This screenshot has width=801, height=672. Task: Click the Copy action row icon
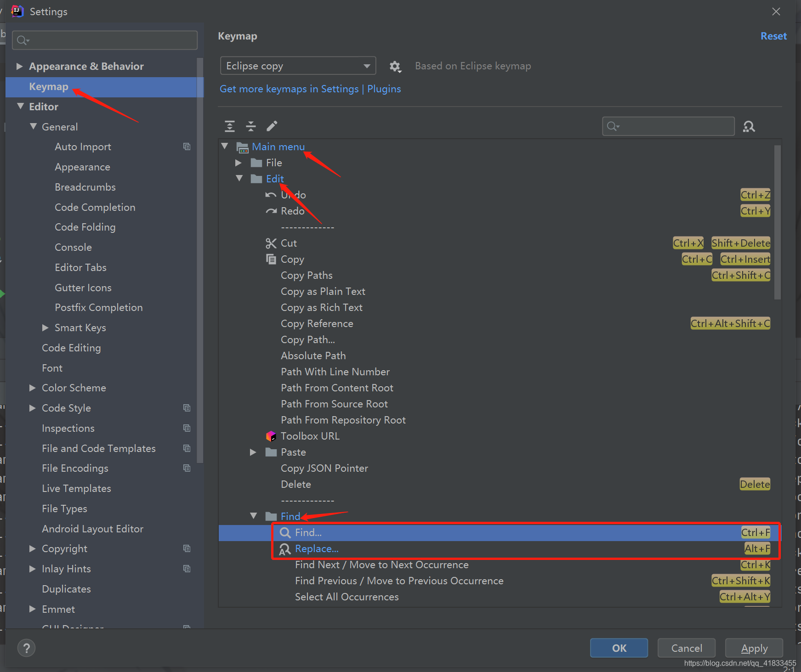271,259
